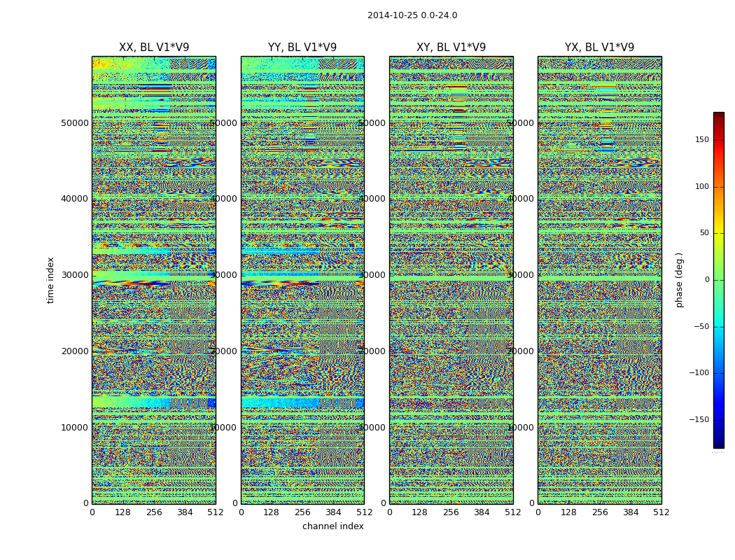Click the channel index axis label
Viewport: 735px width, 560px height.
pyautogui.click(x=332, y=526)
